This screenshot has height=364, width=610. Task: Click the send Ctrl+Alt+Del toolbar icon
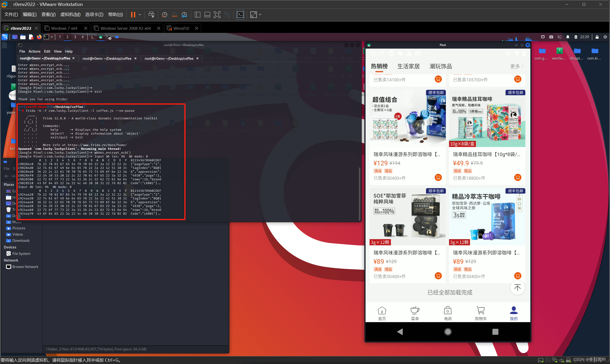click(x=151, y=15)
